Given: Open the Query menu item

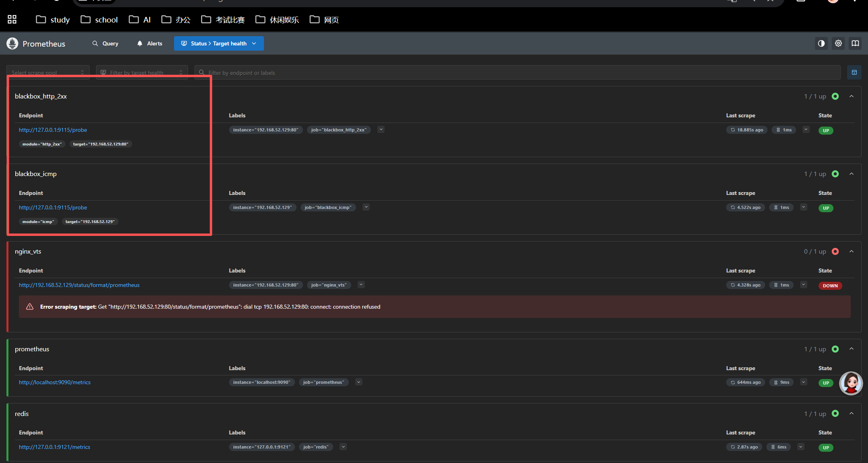Looking at the screenshot, I should [105, 43].
